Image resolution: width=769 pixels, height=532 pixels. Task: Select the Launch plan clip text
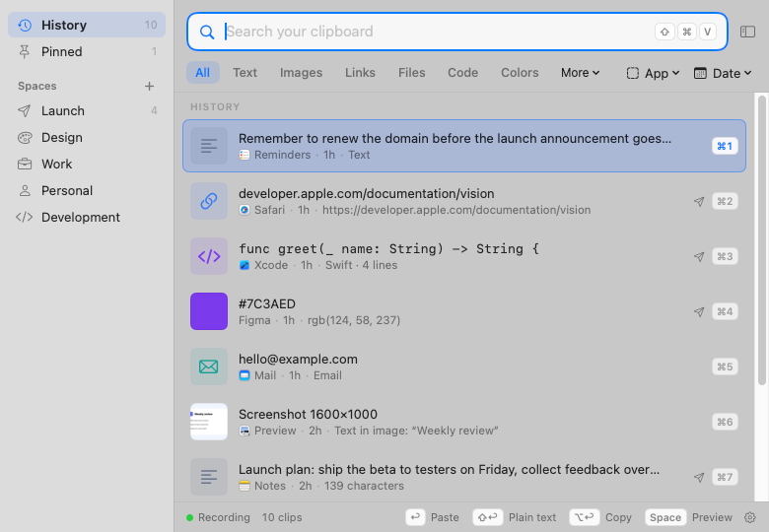tap(449, 469)
